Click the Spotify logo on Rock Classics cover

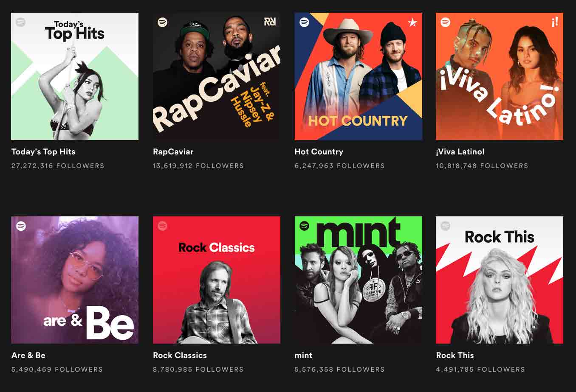click(x=162, y=226)
